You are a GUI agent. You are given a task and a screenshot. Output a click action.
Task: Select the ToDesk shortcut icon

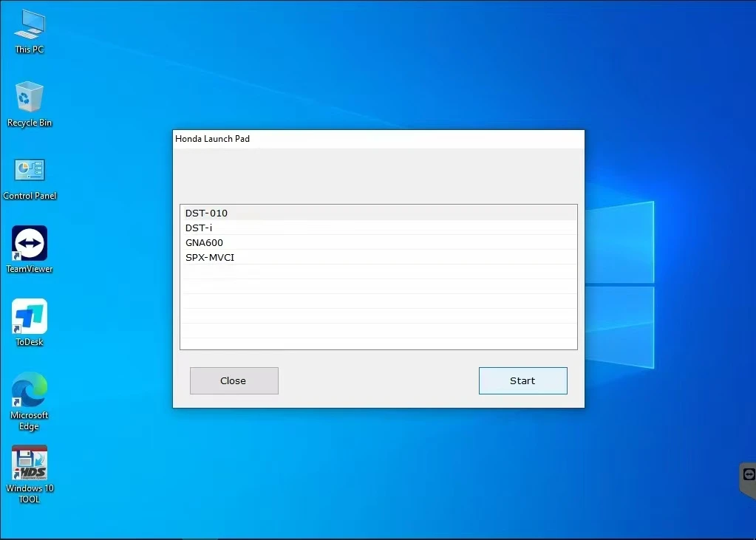(x=29, y=316)
